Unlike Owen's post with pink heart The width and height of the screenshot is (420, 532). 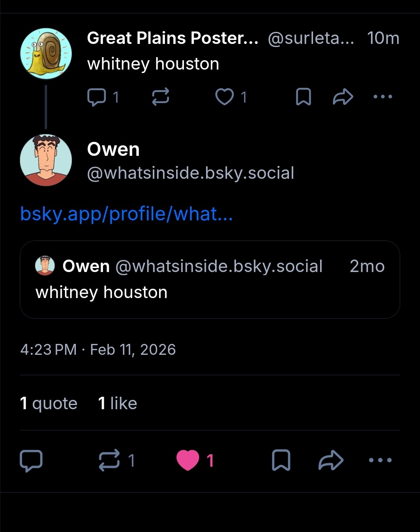pos(188,460)
